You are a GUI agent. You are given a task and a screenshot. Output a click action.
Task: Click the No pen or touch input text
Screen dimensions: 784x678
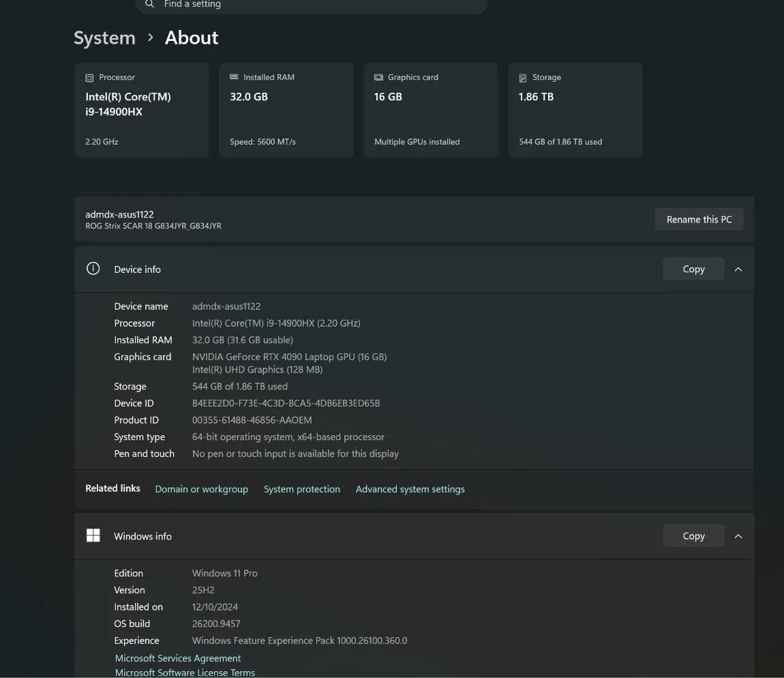(x=295, y=454)
